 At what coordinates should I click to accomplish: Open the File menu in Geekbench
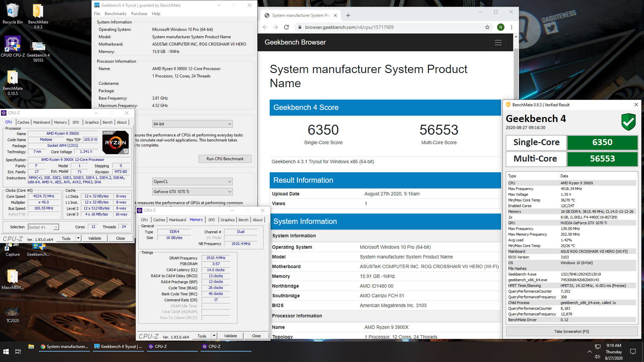coord(97,14)
